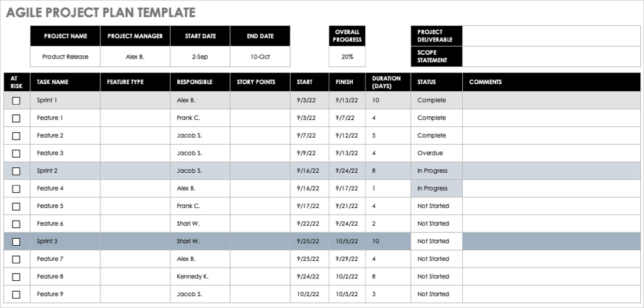Tick the At Risk box for Feature 6
This screenshot has width=644, height=308.
(x=16, y=224)
